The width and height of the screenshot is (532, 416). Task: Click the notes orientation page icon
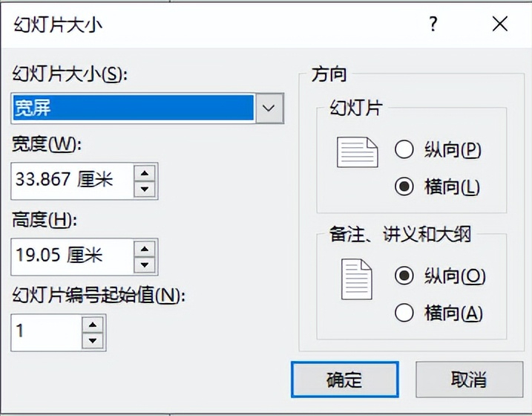click(357, 279)
